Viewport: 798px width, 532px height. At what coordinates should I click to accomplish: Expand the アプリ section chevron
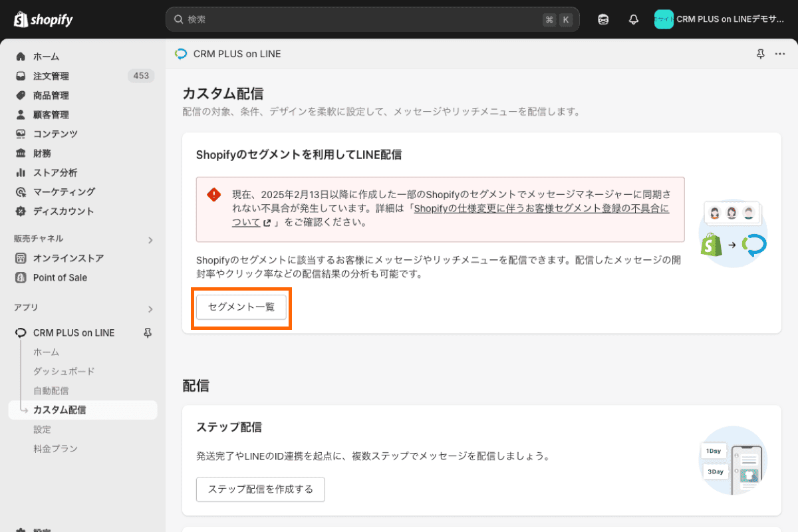[150, 309]
